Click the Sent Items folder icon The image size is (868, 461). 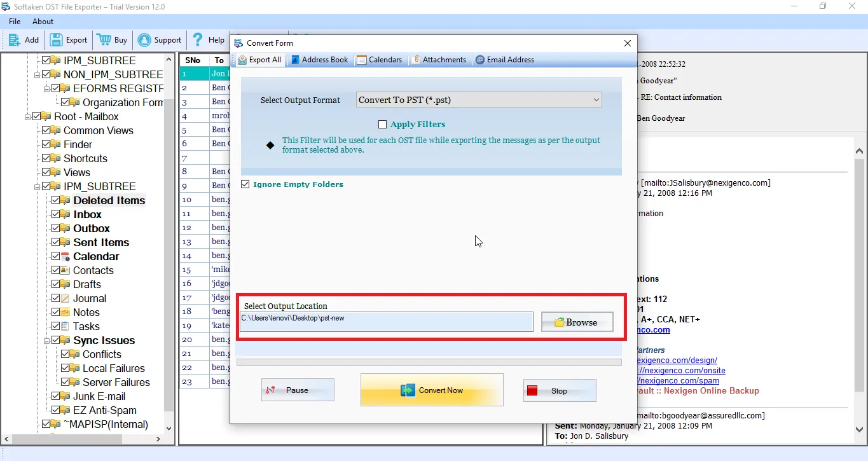[x=66, y=242]
